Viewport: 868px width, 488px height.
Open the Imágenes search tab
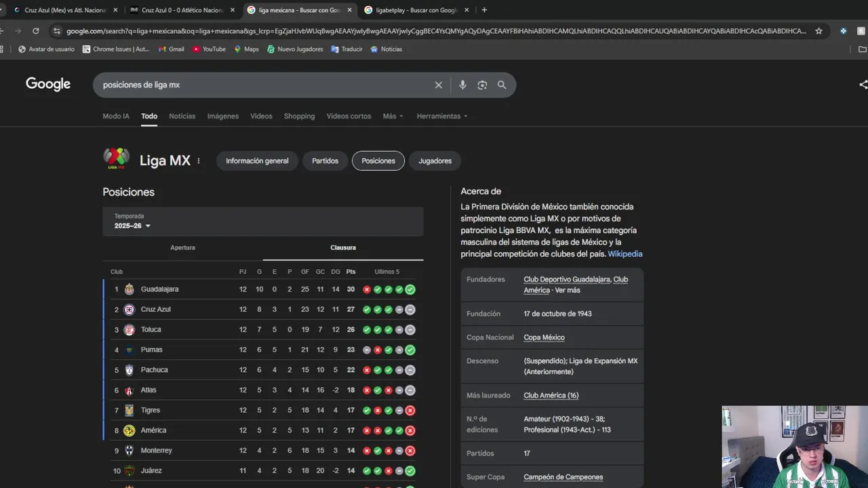223,116
